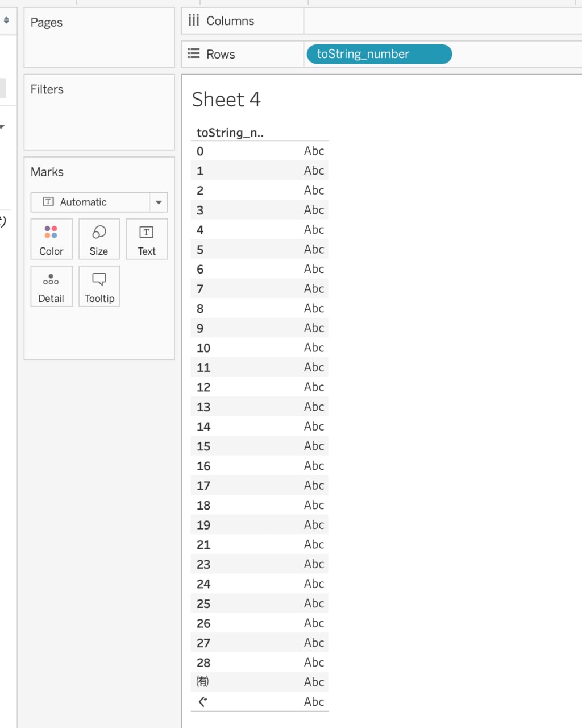Image resolution: width=582 pixels, height=728 pixels.
Task: Click the Rows shelf icon
Action: click(x=194, y=53)
